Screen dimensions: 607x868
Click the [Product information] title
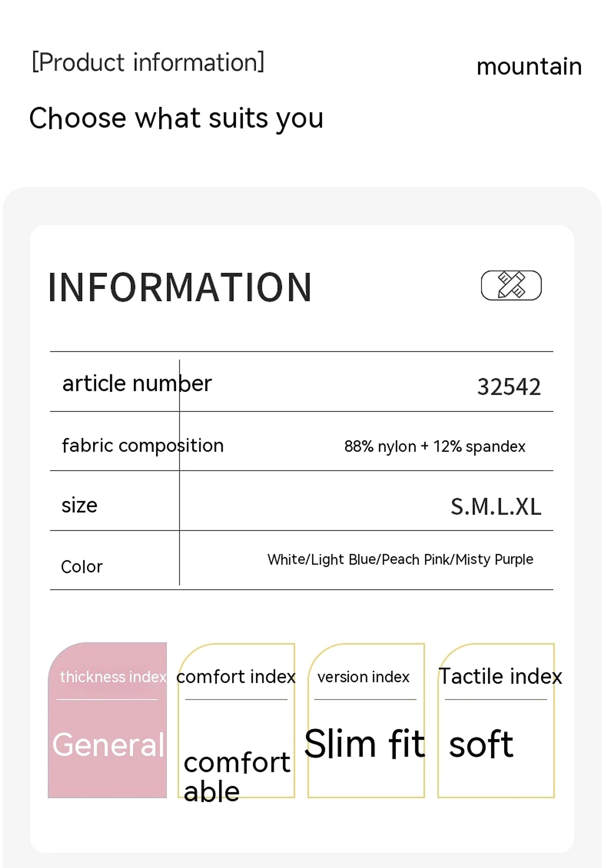pyautogui.click(x=148, y=62)
